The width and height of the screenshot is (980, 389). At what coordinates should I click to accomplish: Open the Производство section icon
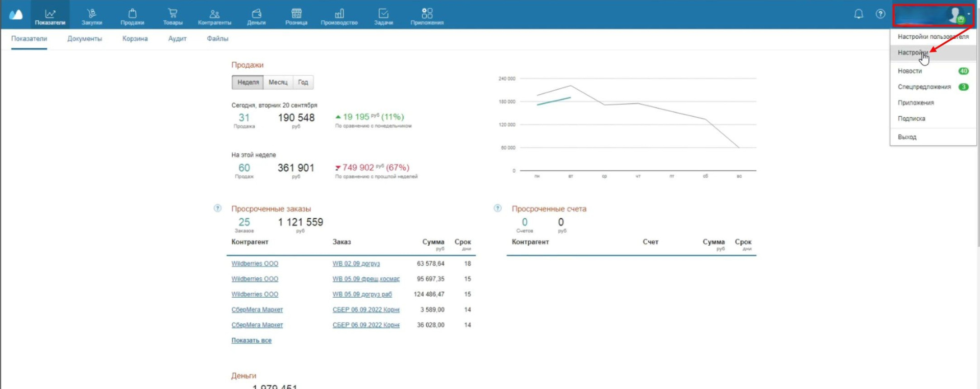339,14
